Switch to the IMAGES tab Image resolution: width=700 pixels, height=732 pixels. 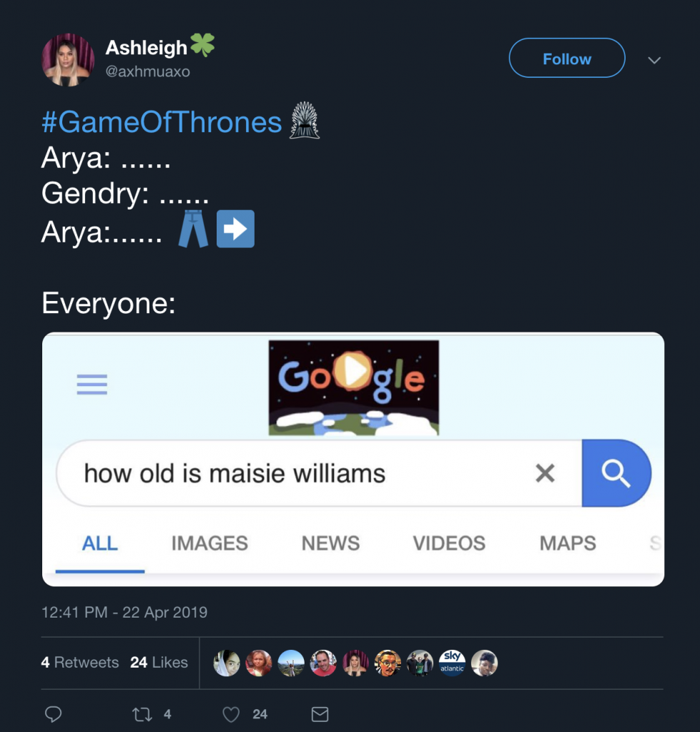pos(209,543)
